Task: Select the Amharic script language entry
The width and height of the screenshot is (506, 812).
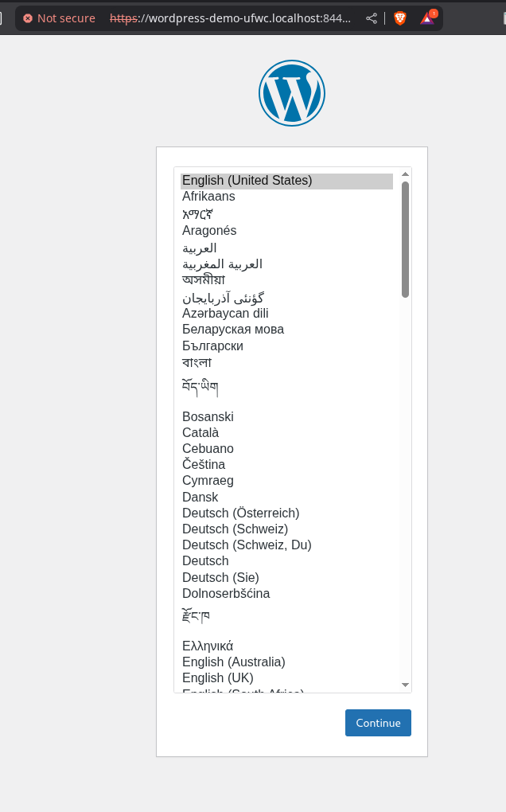Action: [286, 214]
